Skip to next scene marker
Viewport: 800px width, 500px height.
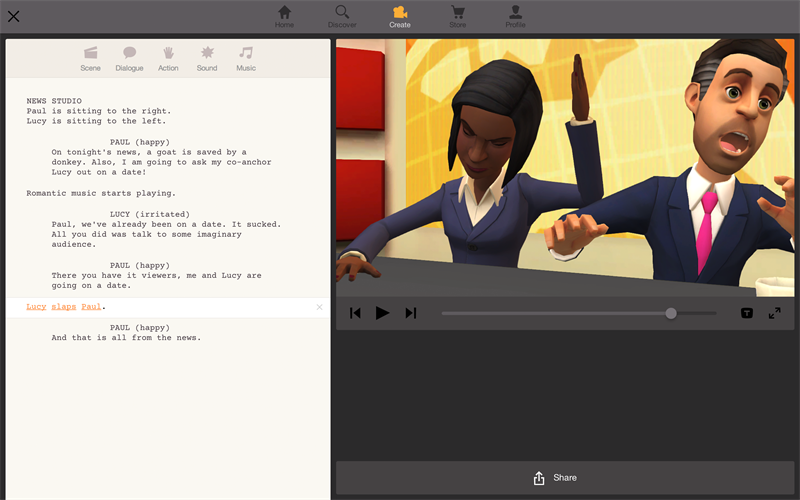[x=410, y=313]
